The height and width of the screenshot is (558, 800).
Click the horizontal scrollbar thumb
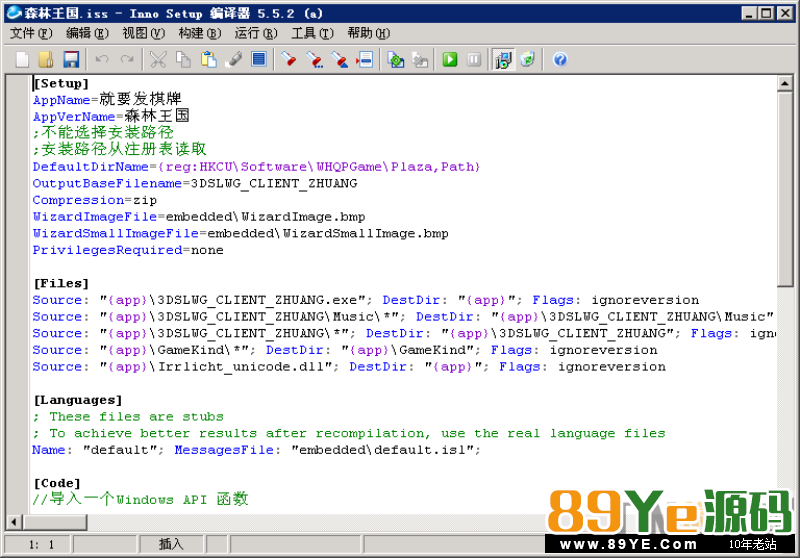(54, 522)
